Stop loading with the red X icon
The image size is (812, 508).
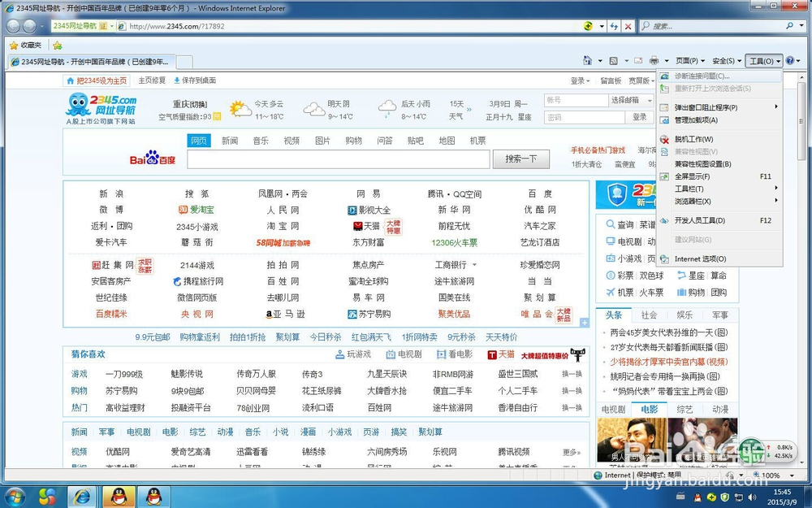pyautogui.click(x=628, y=26)
